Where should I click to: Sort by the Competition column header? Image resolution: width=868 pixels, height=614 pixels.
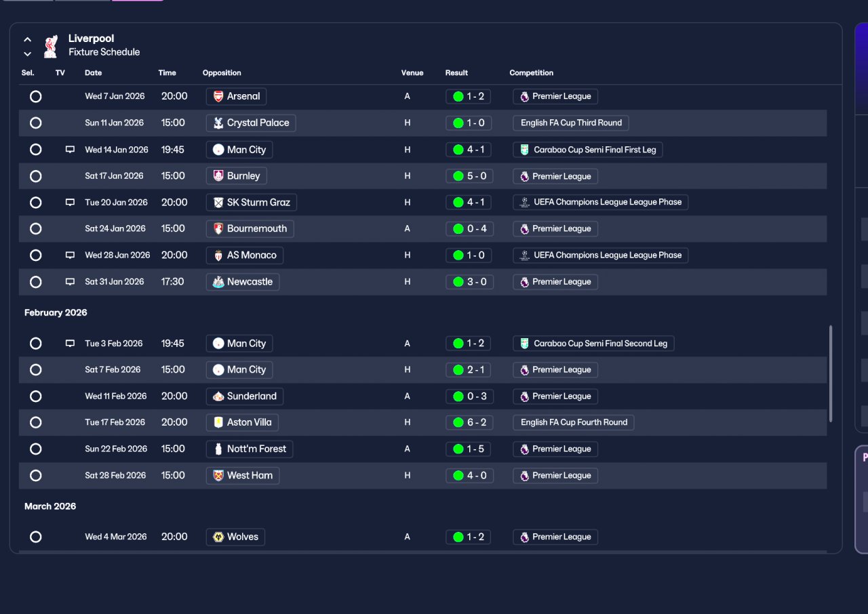(x=532, y=73)
